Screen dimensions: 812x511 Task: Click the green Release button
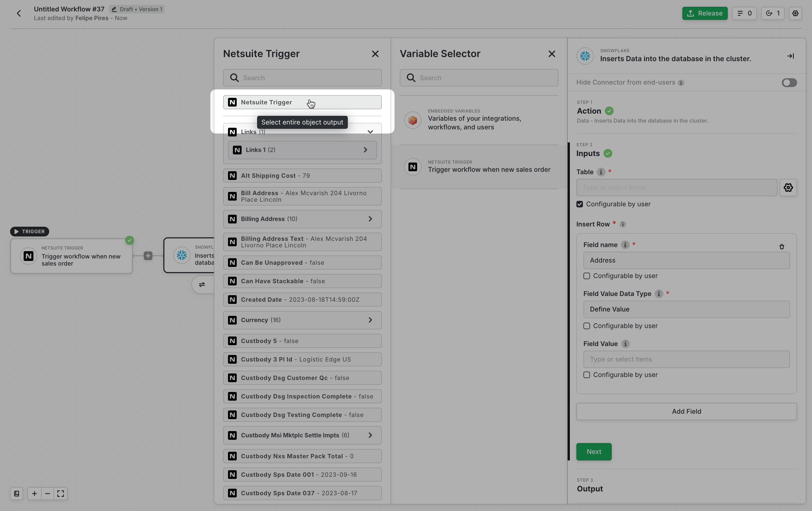[x=704, y=14]
